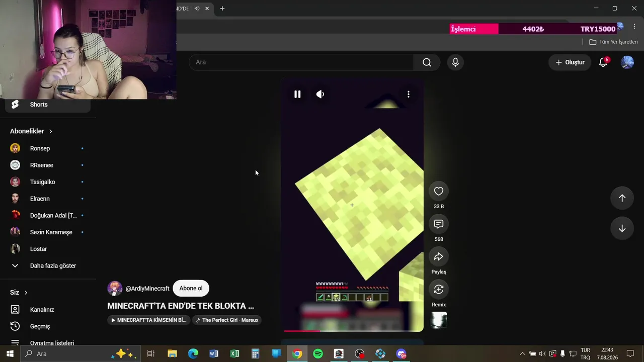
Task: Open Doğukan Adal channel subscription
Action: pos(48,215)
